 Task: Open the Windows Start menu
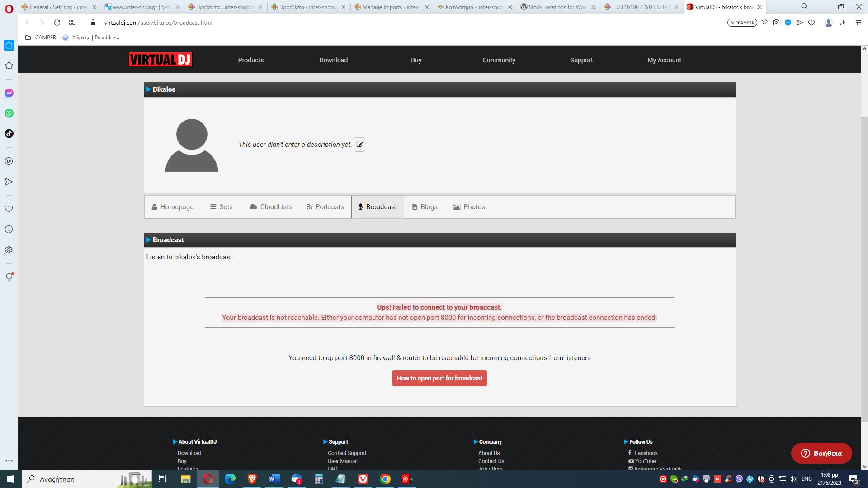(x=11, y=479)
